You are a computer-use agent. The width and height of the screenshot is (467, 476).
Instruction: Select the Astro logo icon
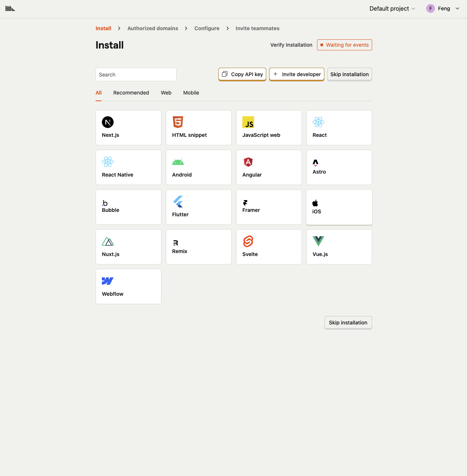pos(316,163)
